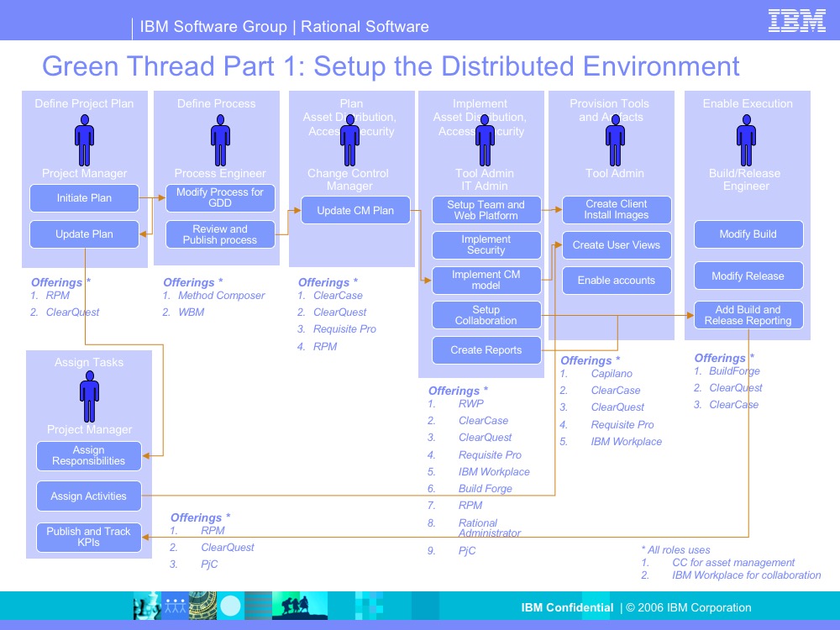The width and height of the screenshot is (840, 630).
Task: Click Add Build and Release Reporting box
Action: (748, 315)
